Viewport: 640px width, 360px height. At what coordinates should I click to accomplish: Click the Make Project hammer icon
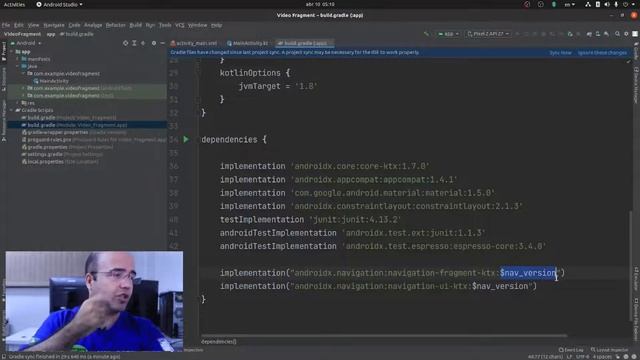pyautogui.click(x=427, y=34)
